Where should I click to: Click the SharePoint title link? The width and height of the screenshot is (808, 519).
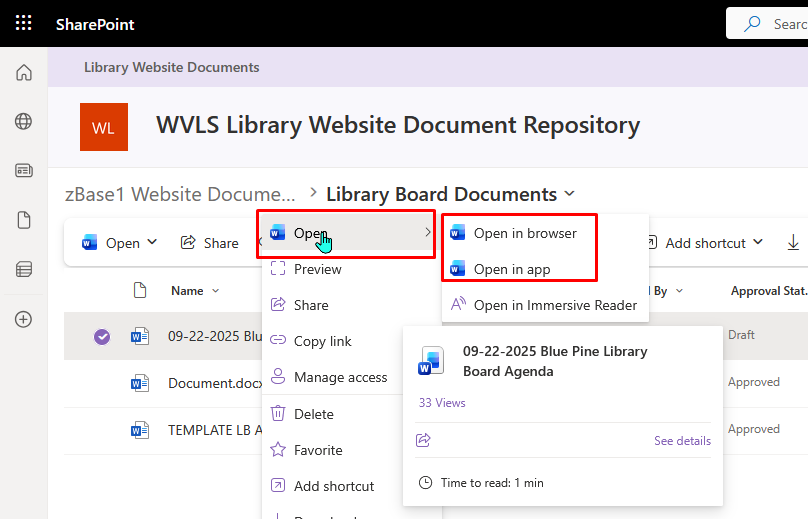click(x=95, y=24)
